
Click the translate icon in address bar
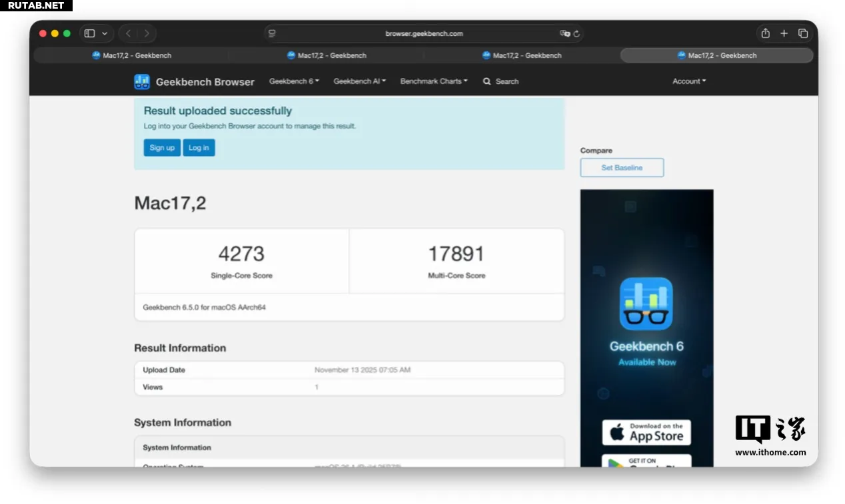pos(564,33)
